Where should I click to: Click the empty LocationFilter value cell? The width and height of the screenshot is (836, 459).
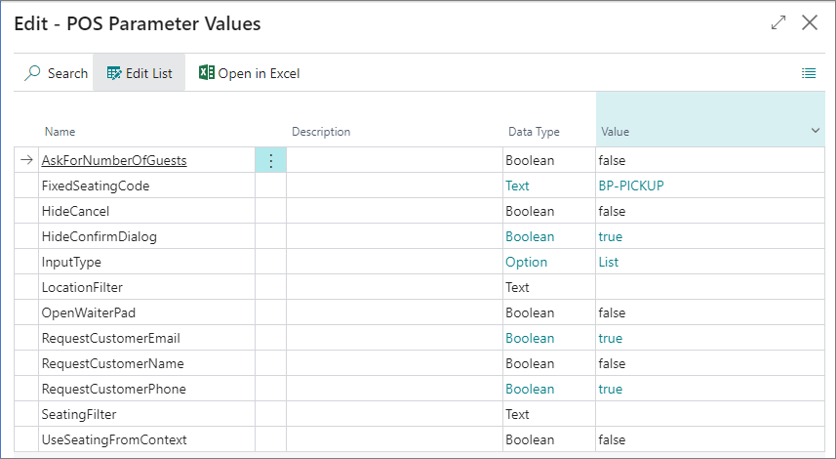pos(710,287)
